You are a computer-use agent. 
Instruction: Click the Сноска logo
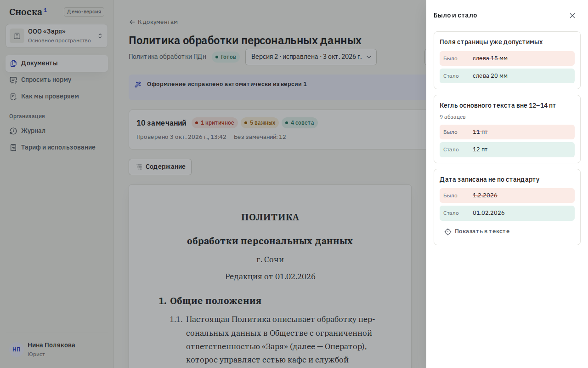pyautogui.click(x=28, y=12)
